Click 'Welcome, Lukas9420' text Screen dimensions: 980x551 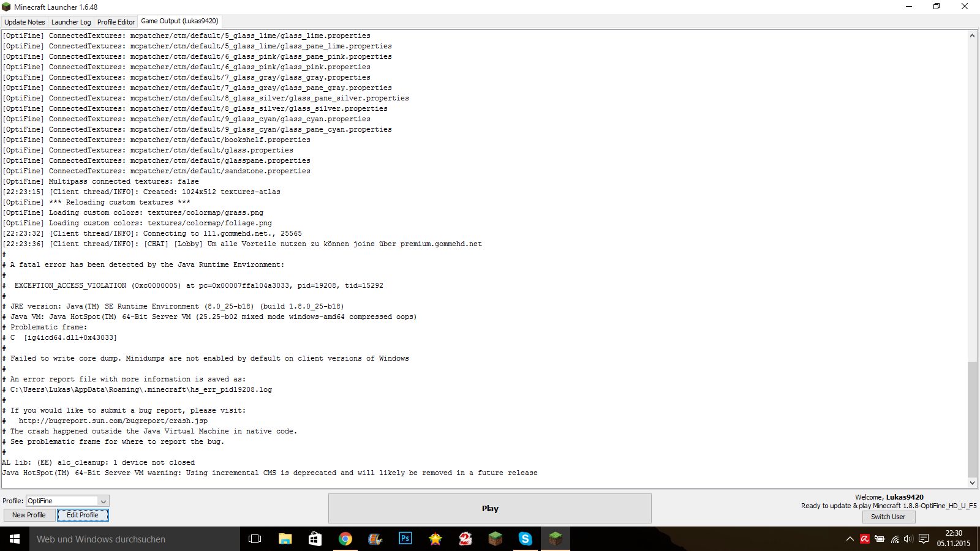coord(889,497)
